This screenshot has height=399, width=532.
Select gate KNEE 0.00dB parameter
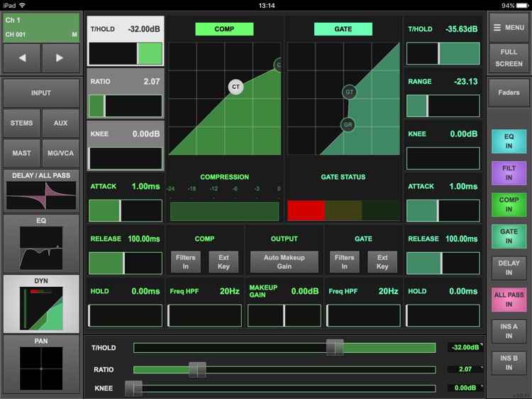pos(443,146)
